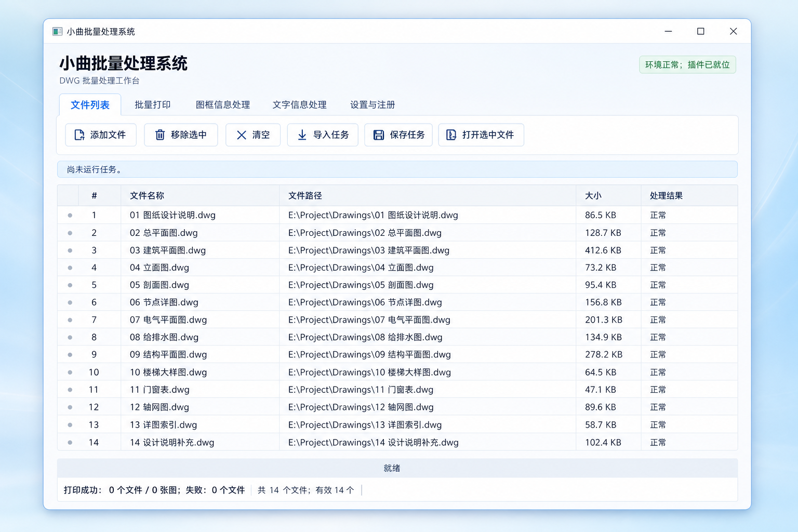Select row marker dot for 11 门窗表.dwg

[70, 390]
